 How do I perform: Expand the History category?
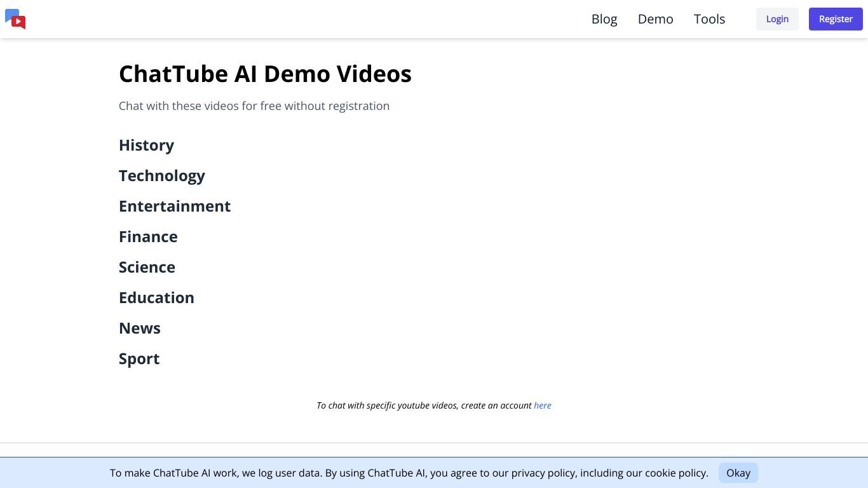pos(146,145)
